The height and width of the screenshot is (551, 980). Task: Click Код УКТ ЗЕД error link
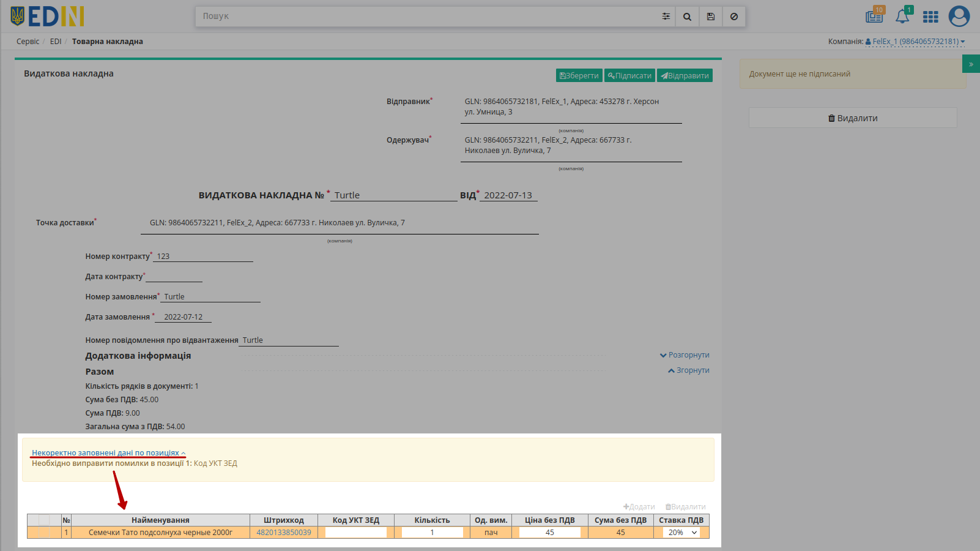pyautogui.click(x=215, y=463)
